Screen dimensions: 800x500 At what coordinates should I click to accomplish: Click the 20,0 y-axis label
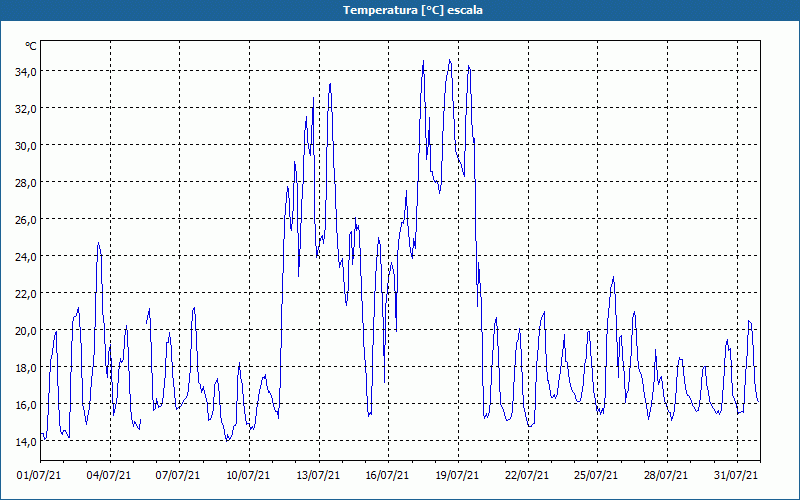(x=25, y=331)
